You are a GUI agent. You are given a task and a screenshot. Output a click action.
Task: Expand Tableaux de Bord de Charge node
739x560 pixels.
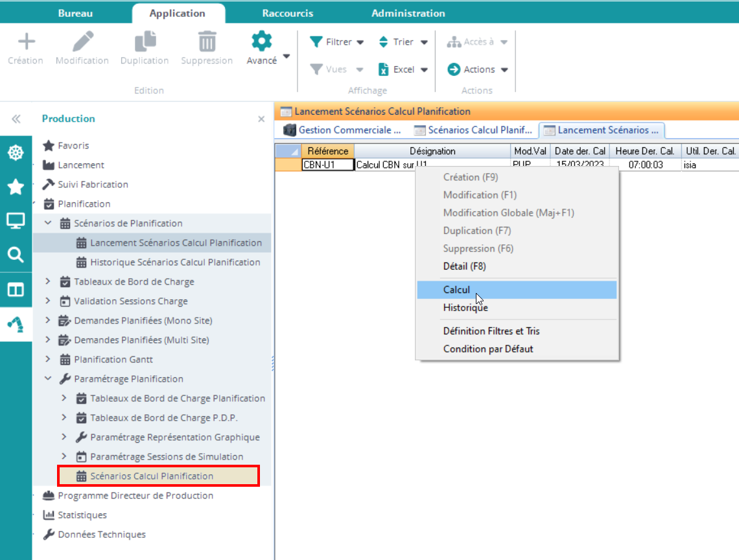click(47, 282)
